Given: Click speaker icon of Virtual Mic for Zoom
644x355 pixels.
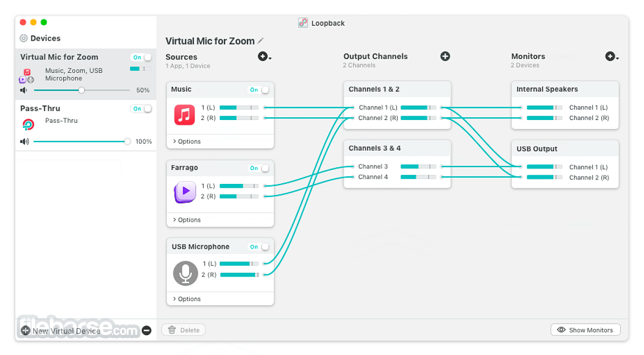Looking at the screenshot, I should click(24, 90).
